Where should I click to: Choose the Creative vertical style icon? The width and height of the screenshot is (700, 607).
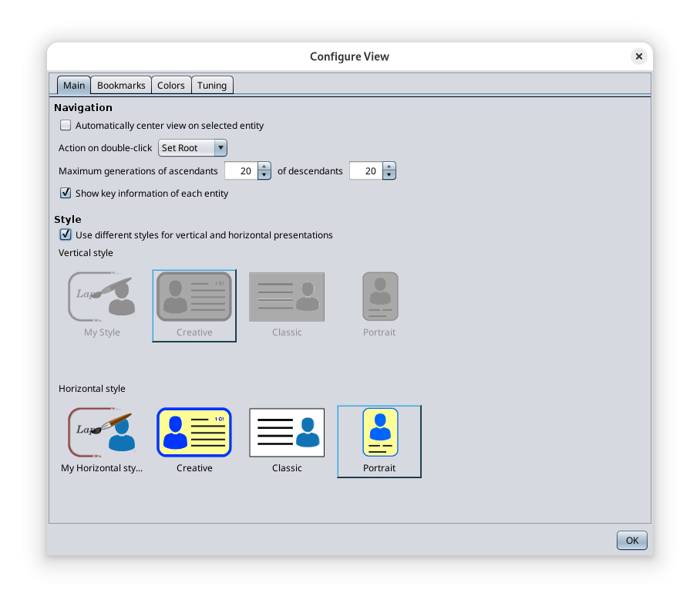click(194, 297)
